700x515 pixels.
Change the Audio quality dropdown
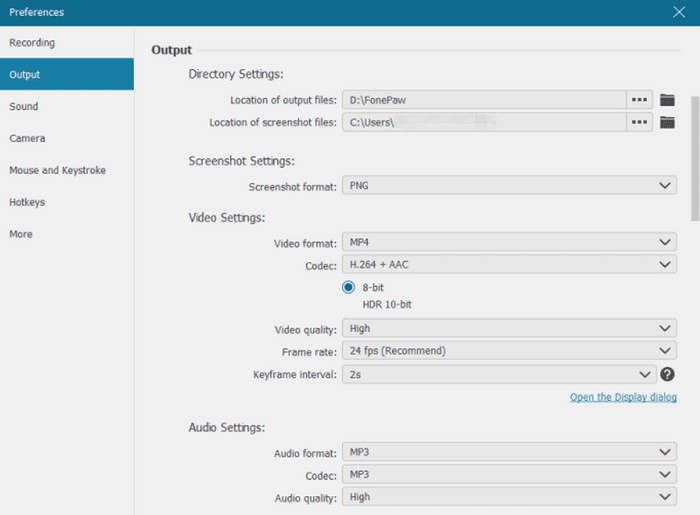(509, 496)
